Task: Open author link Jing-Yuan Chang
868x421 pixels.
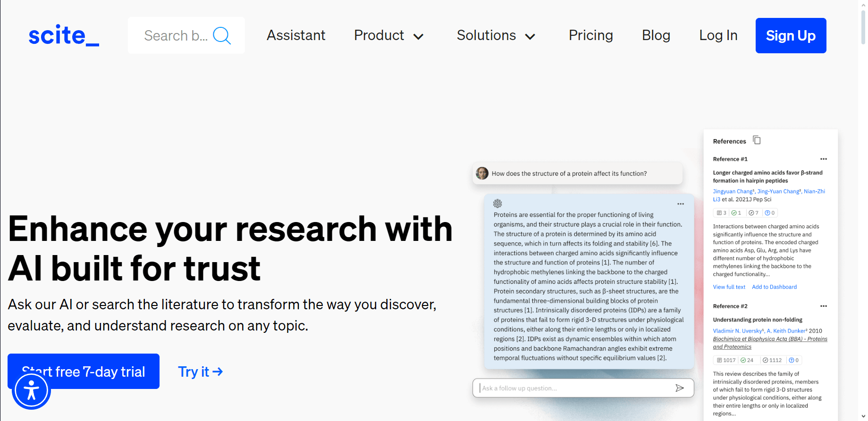Action: pos(779,191)
